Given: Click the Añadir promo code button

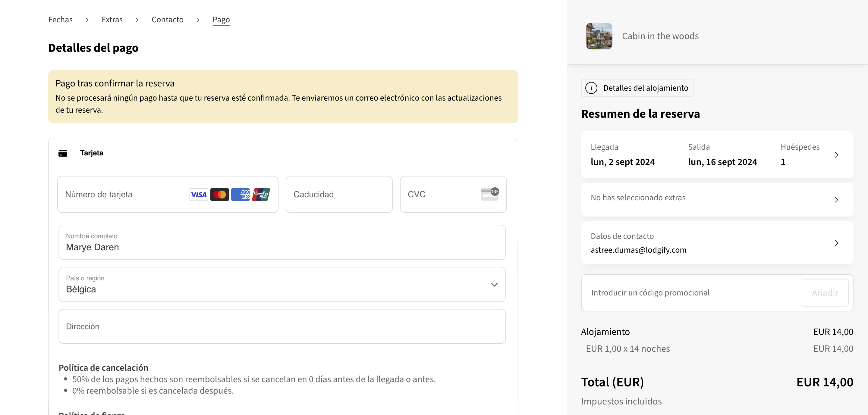Looking at the screenshot, I should (825, 292).
